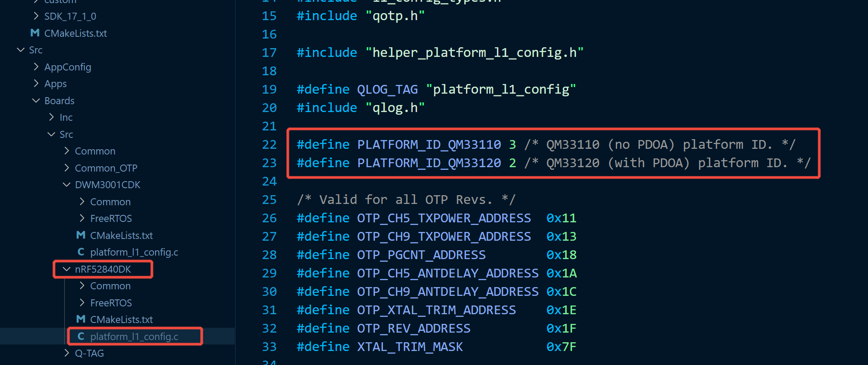Click the CMake icon of CMakeLists.txt inside nRF52840DK
The height and width of the screenshot is (365, 868).
click(81, 319)
